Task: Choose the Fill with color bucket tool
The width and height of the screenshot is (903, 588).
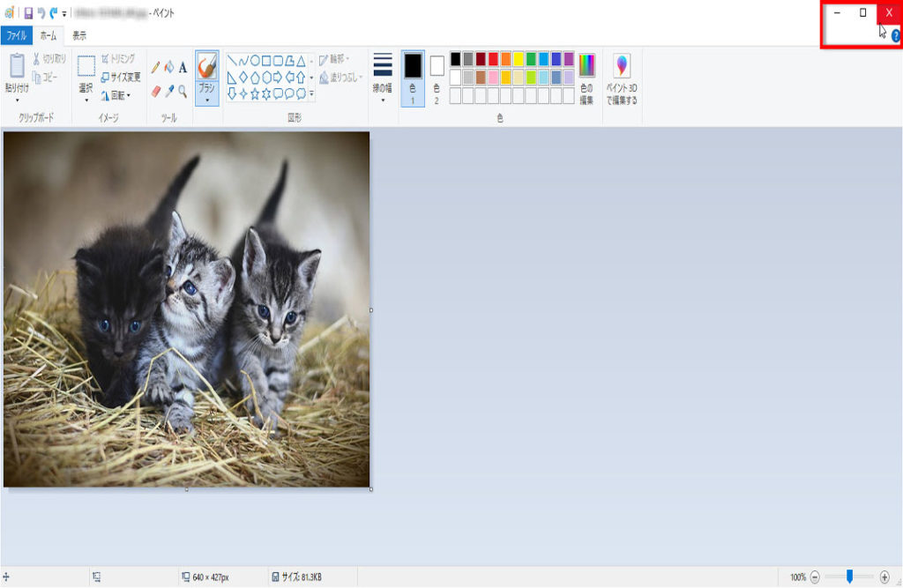Action: (169, 67)
